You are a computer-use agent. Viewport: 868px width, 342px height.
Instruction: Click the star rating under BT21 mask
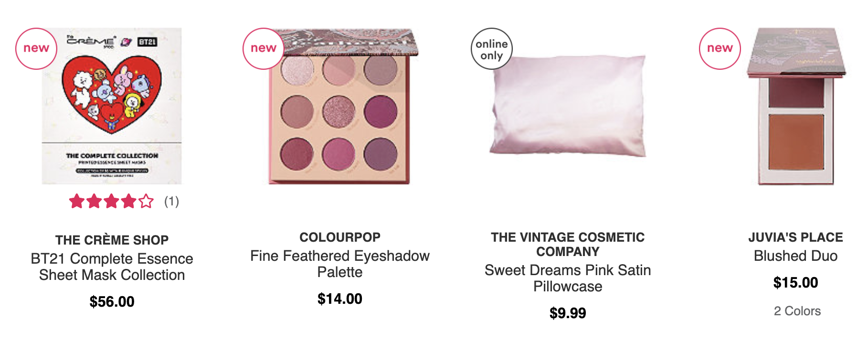(111, 201)
